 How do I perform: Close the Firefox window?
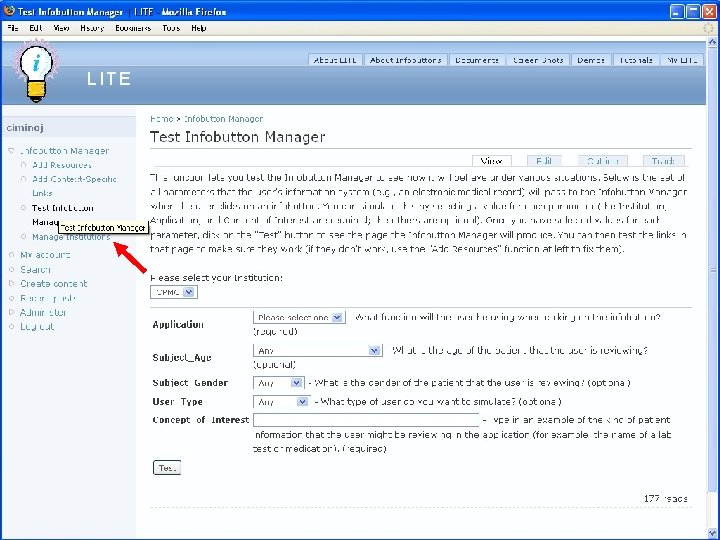click(x=709, y=11)
